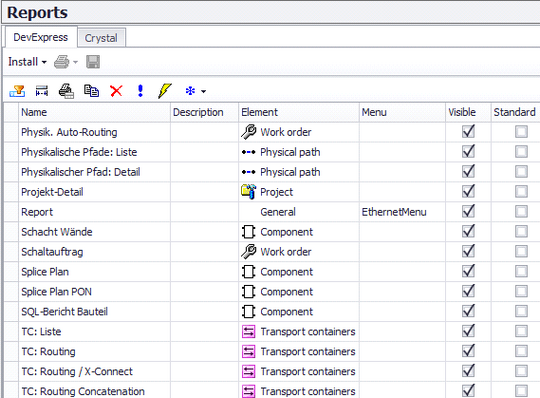
Task: Sort by the Name column header
Action: [94, 112]
